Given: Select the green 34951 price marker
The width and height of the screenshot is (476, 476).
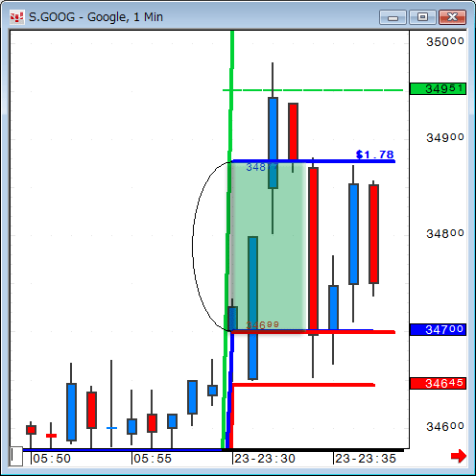Looking at the screenshot, I should pyautogui.click(x=438, y=88).
